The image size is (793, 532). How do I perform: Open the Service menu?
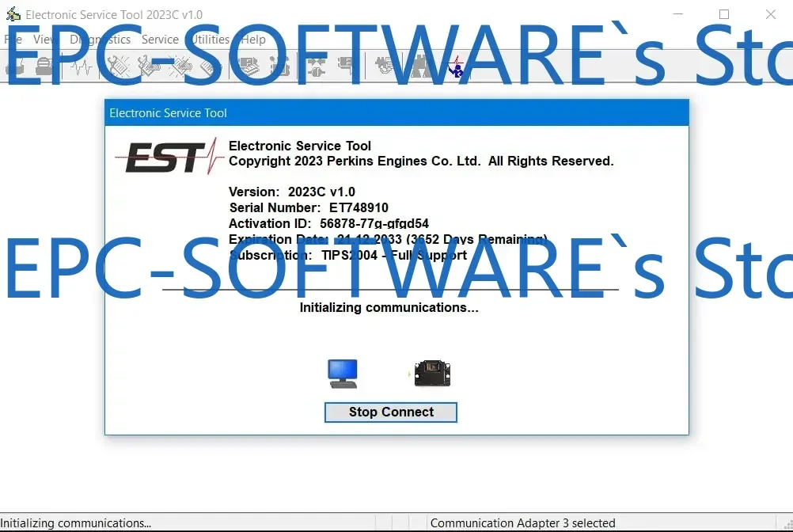(x=160, y=40)
